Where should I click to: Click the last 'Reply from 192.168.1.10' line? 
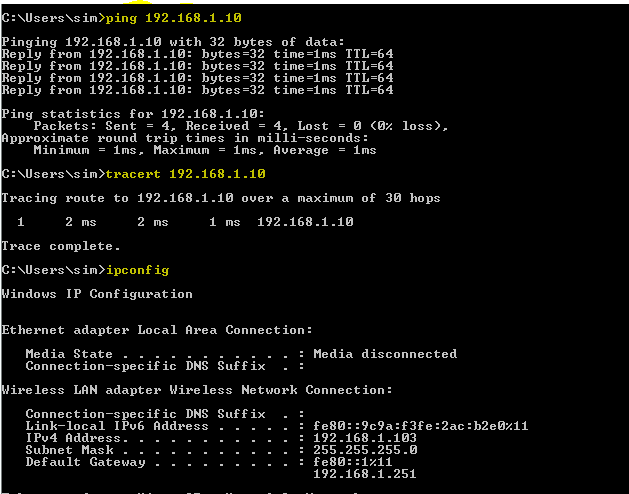(x=197, y=90)
